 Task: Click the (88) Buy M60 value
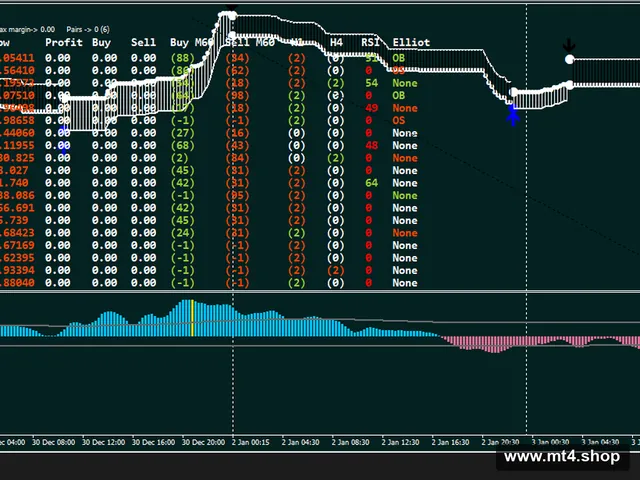point(182,58)
